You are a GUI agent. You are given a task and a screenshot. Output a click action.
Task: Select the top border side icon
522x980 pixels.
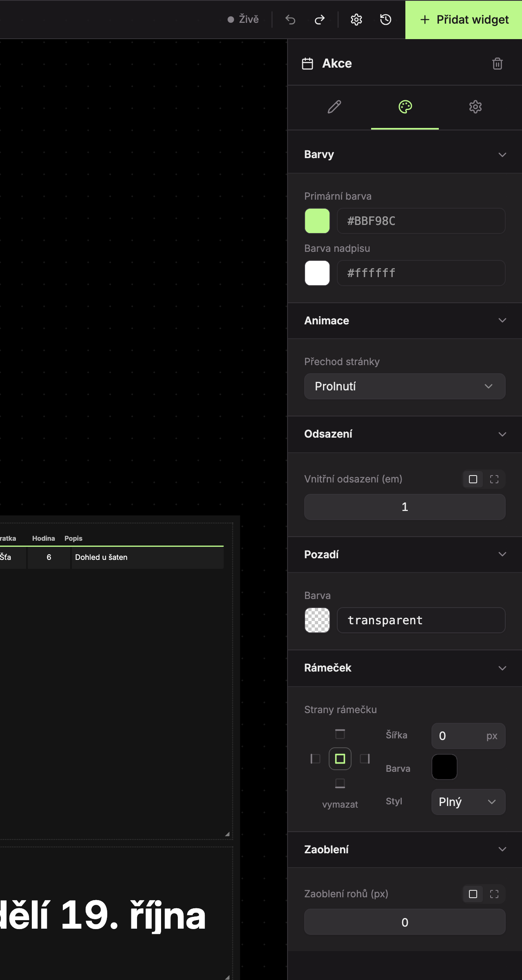340,734
